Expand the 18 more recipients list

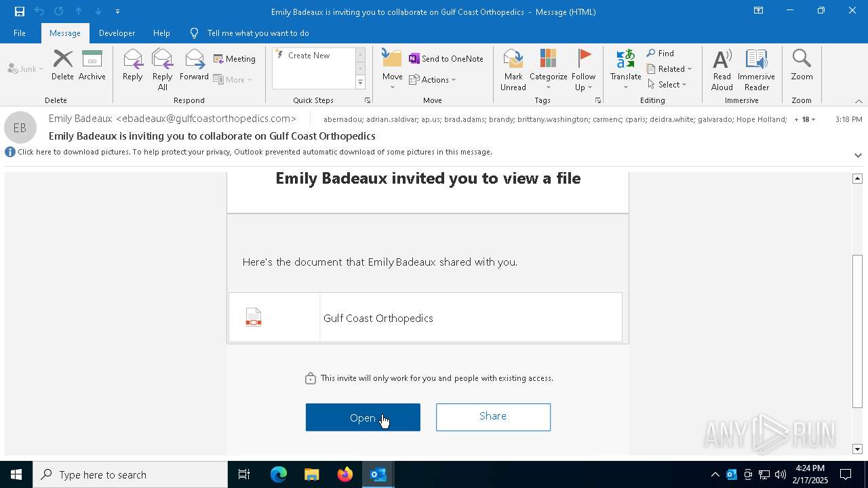click(x=804, y=119)
